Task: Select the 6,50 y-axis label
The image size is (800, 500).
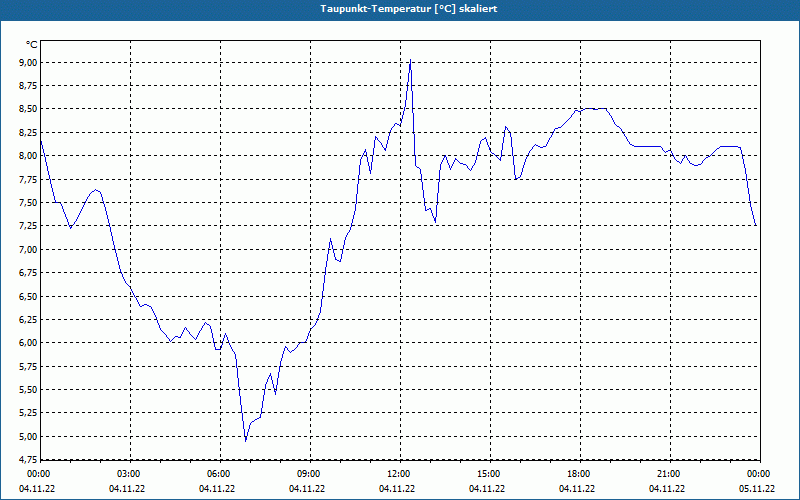Action: coord(27,296)
